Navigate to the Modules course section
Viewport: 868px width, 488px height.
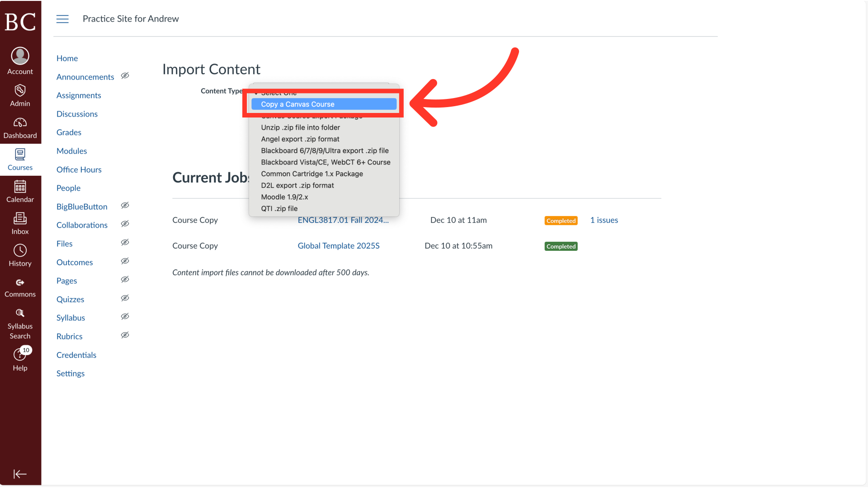coord(71,151)
